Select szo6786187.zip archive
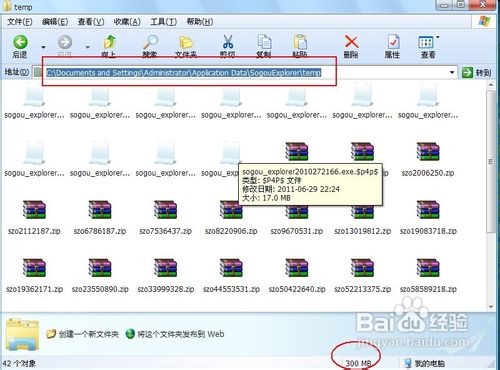Image resolution: width=500 pixels, height=370 pixels. pyautogui.click(x=100, y=217)
